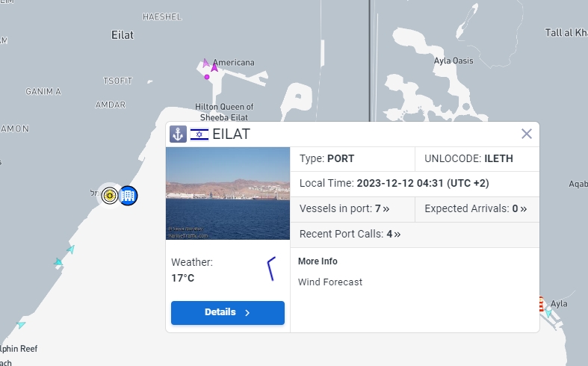Expand Vessels in port: 7 list
The height and width of the screenshot is (366, 588).
[344, 208]
